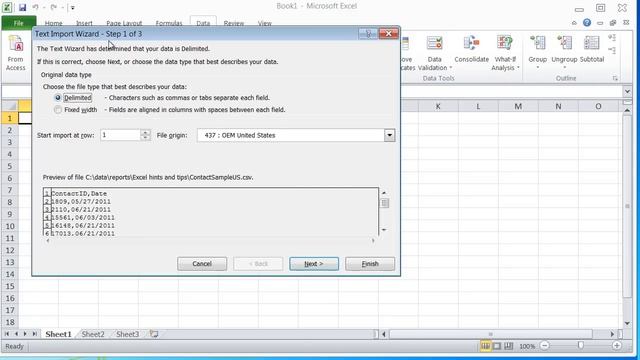Open the Customize Quick Access Toolbar dropdown
Screen dimensions: 640x360
[x=73, y=8]
